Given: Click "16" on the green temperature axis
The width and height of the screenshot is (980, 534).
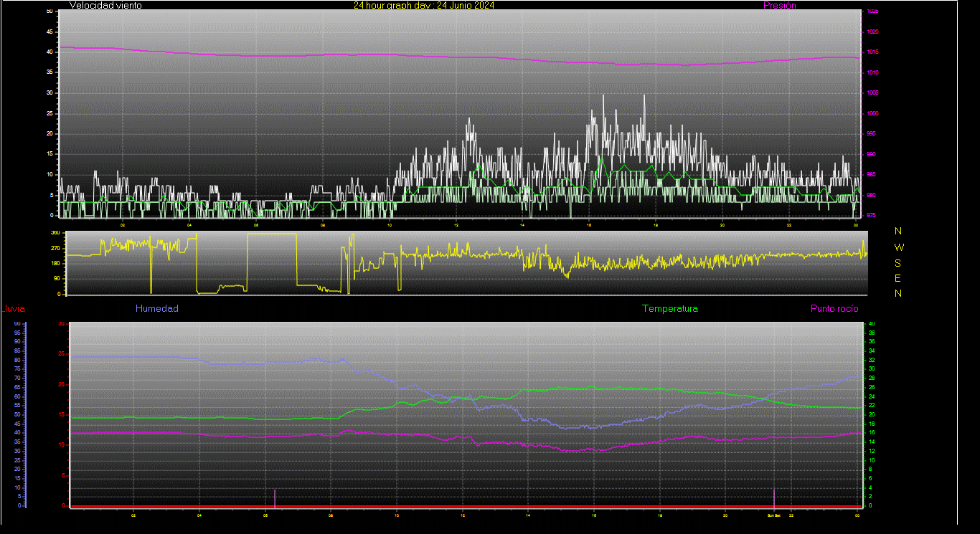Looking at the screenshot, I should pyautogui.click(x=872, y=433).
